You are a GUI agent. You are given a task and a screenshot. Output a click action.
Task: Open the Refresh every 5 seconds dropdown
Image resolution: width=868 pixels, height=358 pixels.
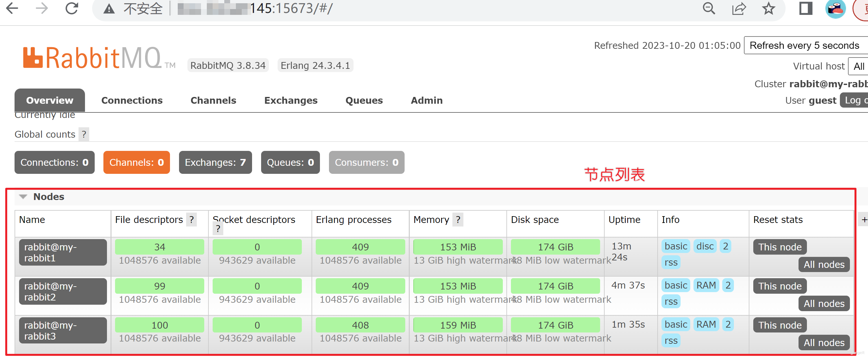pyautogui.click(x=806, y=45)
